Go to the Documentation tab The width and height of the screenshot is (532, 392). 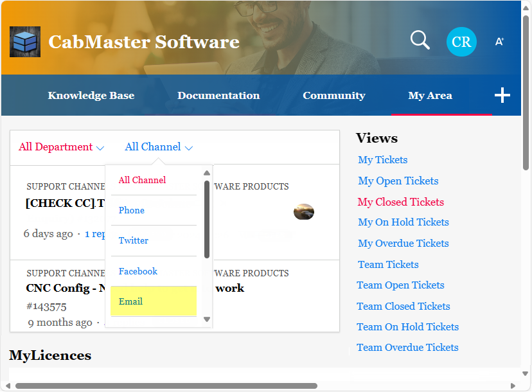pyautogui.click(x=218, y=96)
